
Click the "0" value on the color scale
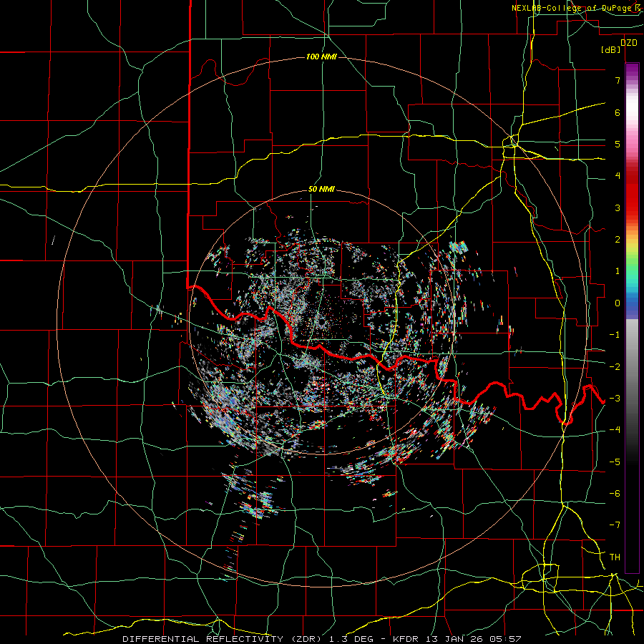click(x=618, y=303)
